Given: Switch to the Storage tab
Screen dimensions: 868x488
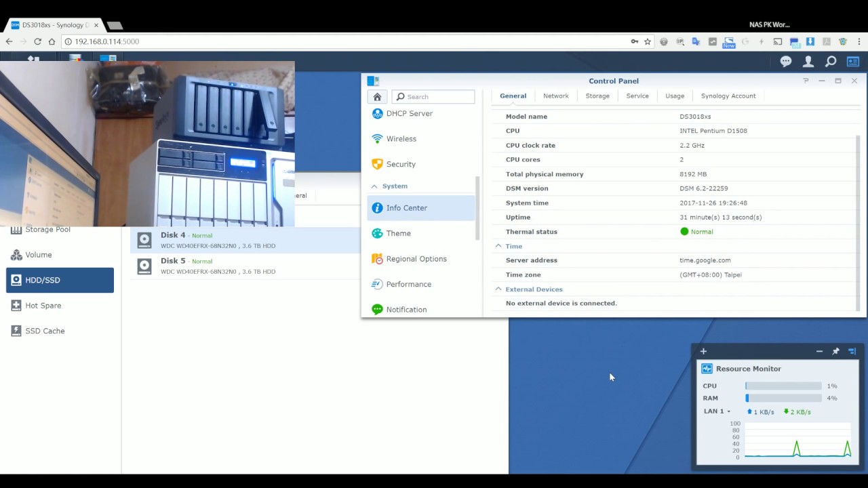Looking at the screenshot, I should [597, 96].
